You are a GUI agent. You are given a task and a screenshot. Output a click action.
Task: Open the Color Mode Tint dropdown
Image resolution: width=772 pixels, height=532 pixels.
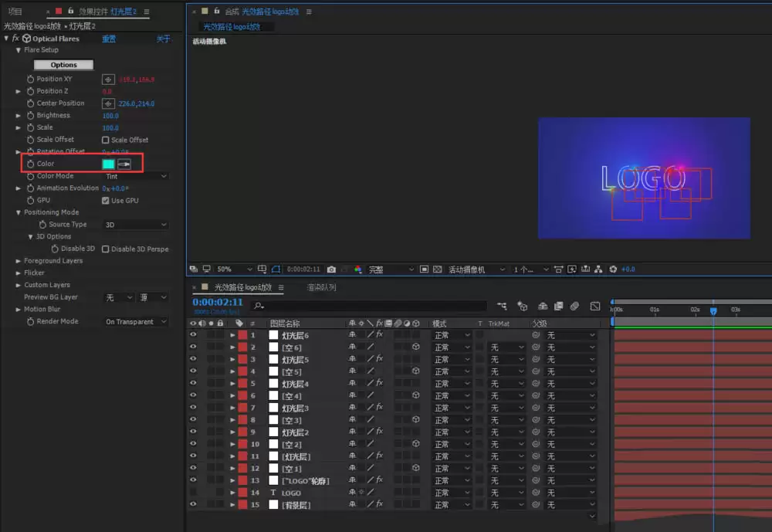pos(136,176)
